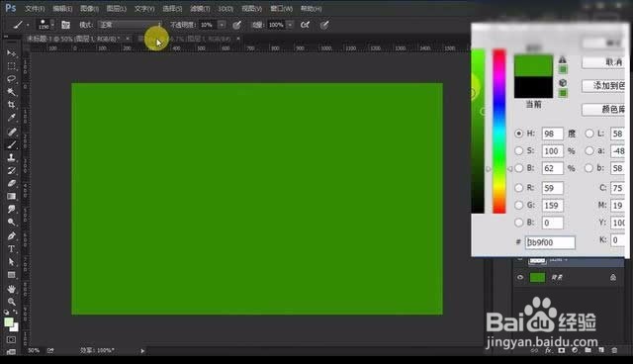Open the second menu in the menu bar
633x364 pixels.
click(x=62, y=9)
